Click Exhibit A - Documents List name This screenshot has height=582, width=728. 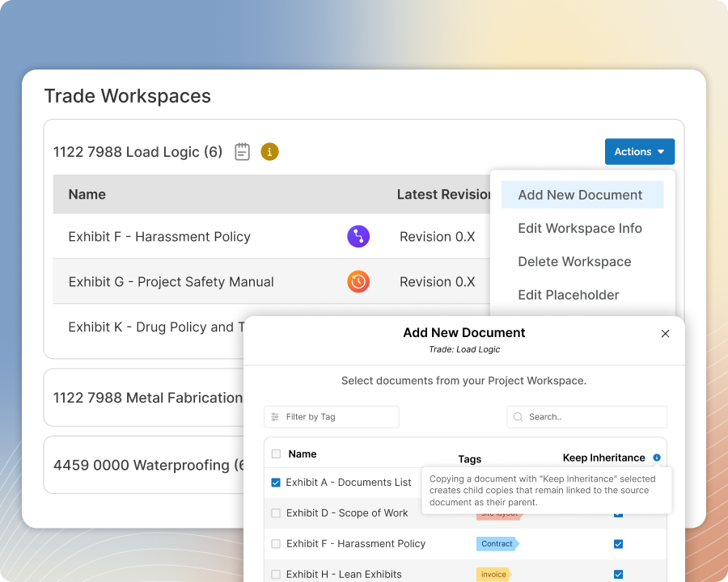coord(349,483)
